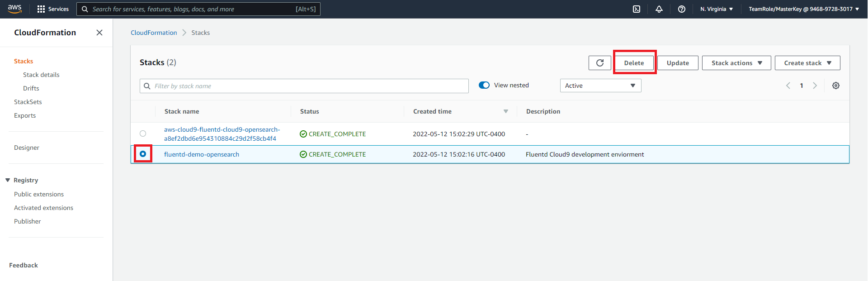Screen dimensions: 868x281
Task: Click the Fluentd Cloud9 development enviorment description
Action: click(585, 154)
